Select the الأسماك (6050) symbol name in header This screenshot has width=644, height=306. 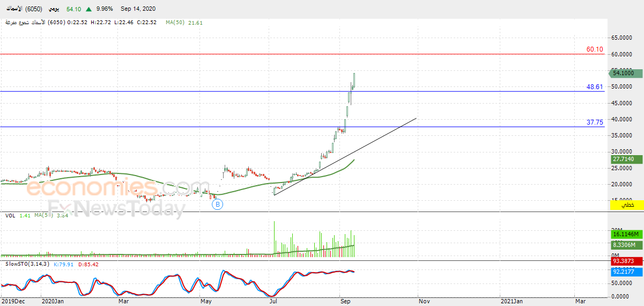[x=24, y=9]
